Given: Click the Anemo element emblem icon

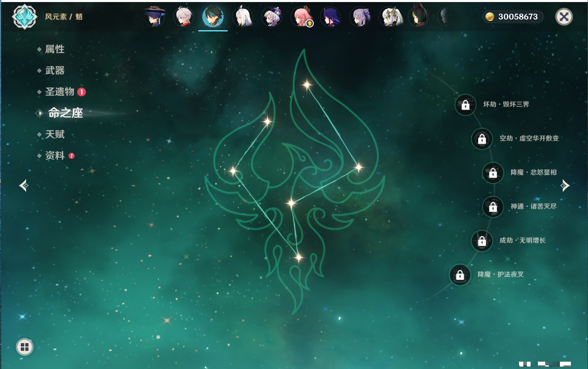Looking at the screenshot, I should tap(24, 17).
